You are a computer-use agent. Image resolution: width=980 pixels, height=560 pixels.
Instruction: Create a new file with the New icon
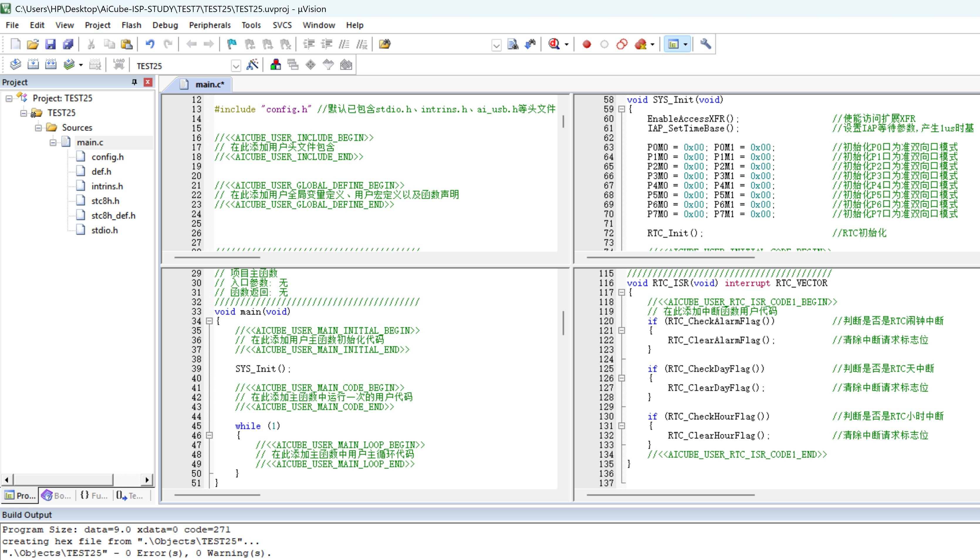15,44
